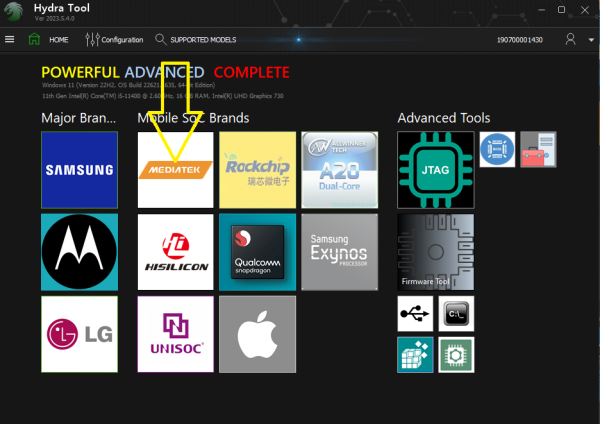The height and width of the screenshot is (424, 600).
Task: Go to the HOME tab
Action: pos(59,40)
